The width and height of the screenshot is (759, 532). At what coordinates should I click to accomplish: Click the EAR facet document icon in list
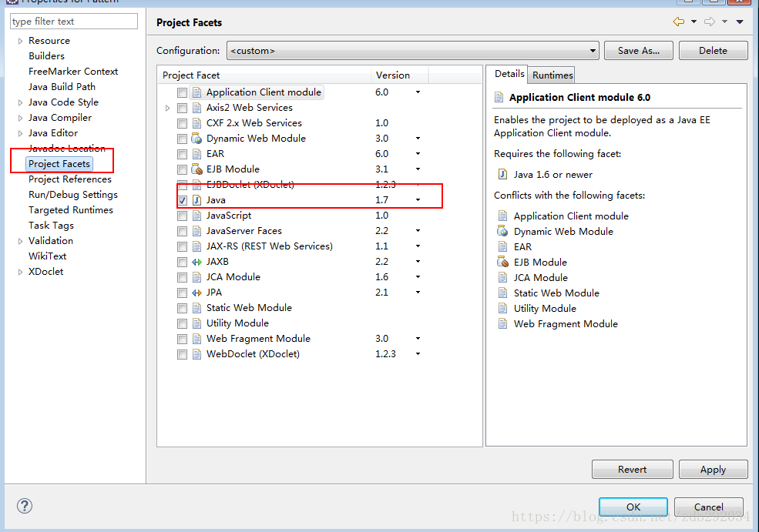[x=196, y=154]
